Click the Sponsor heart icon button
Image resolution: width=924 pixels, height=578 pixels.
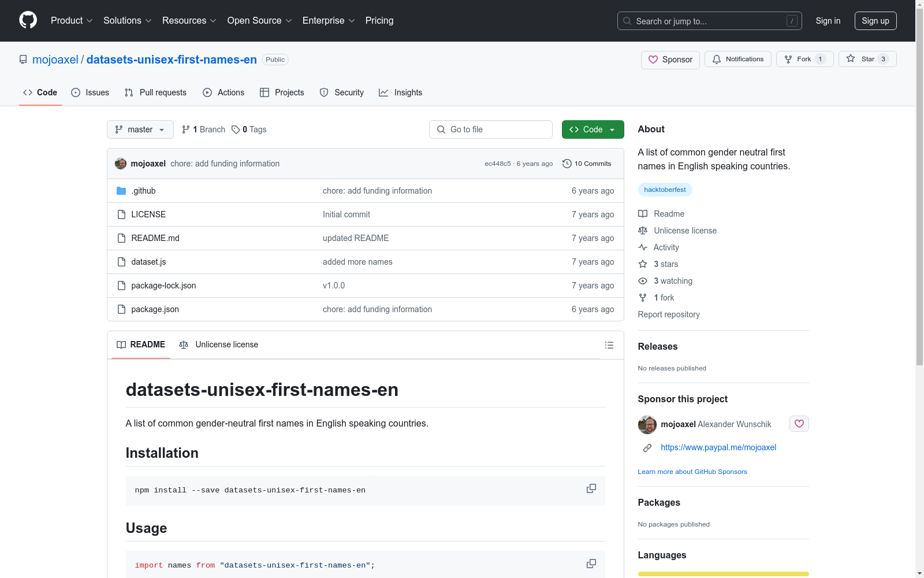tap(670, 60)
